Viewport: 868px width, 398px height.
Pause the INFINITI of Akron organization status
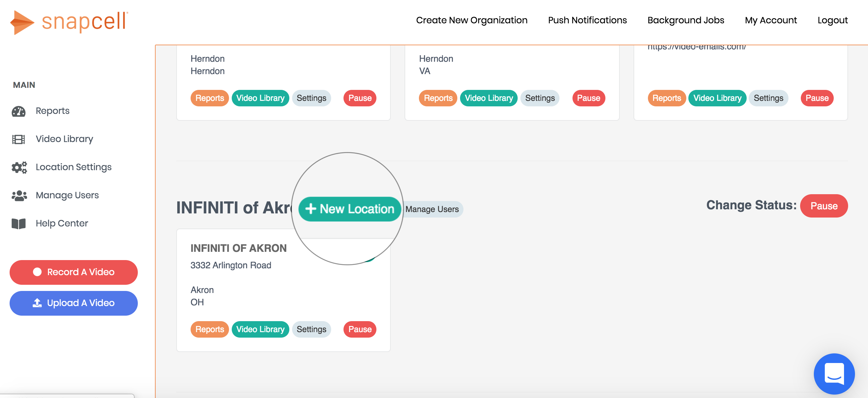[823, 206]
